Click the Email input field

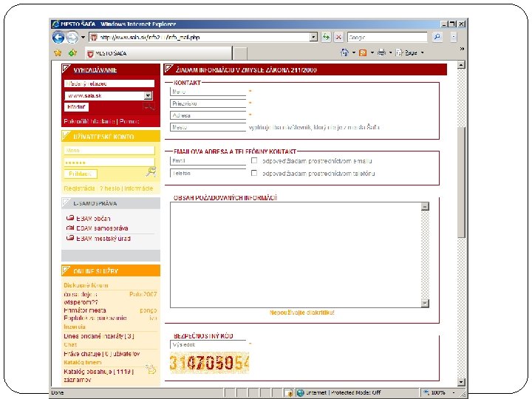pos(208,161)
